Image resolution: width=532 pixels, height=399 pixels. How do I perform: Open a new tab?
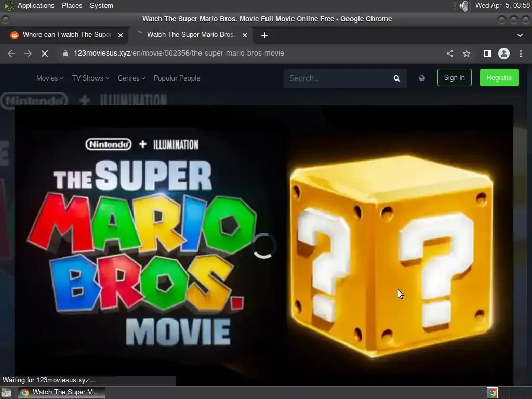coord(264,35)
